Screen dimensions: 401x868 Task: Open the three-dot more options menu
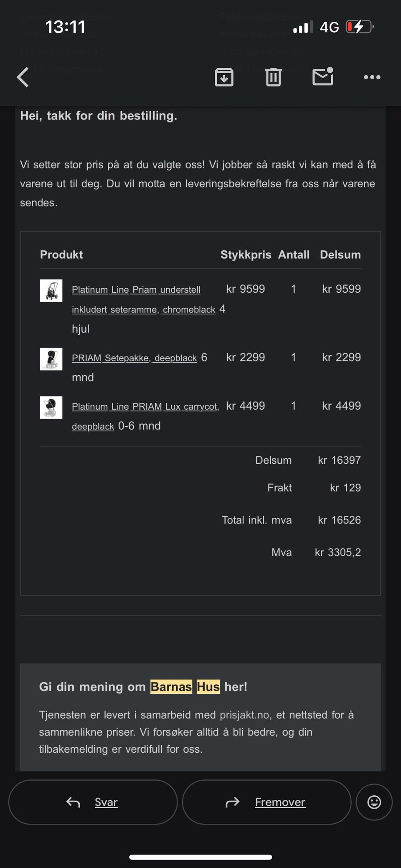click(372, 77)
